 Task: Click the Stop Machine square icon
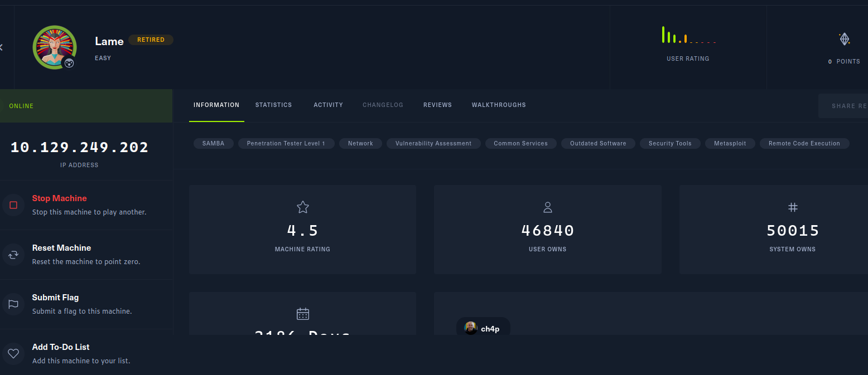pos(13,205)
